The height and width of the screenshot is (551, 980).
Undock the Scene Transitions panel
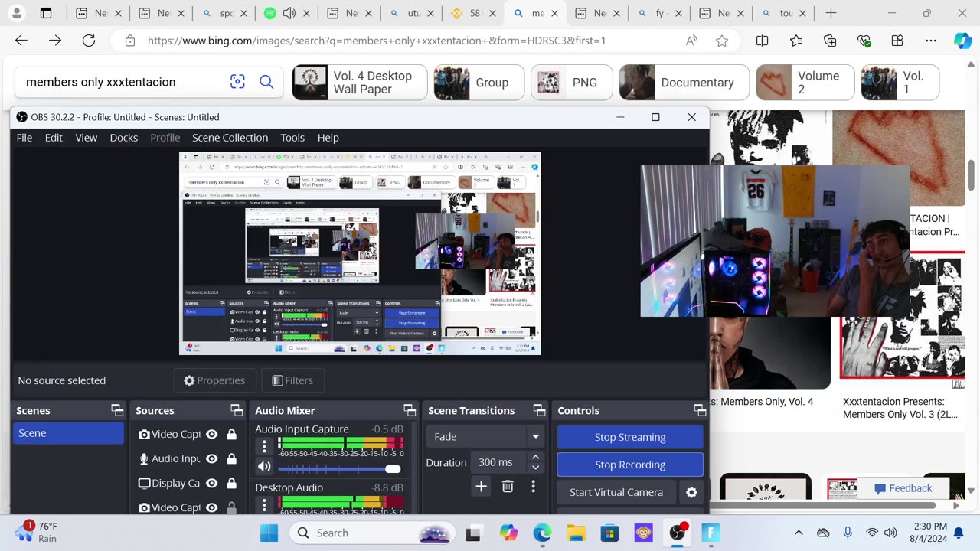(x=539, y=410)
